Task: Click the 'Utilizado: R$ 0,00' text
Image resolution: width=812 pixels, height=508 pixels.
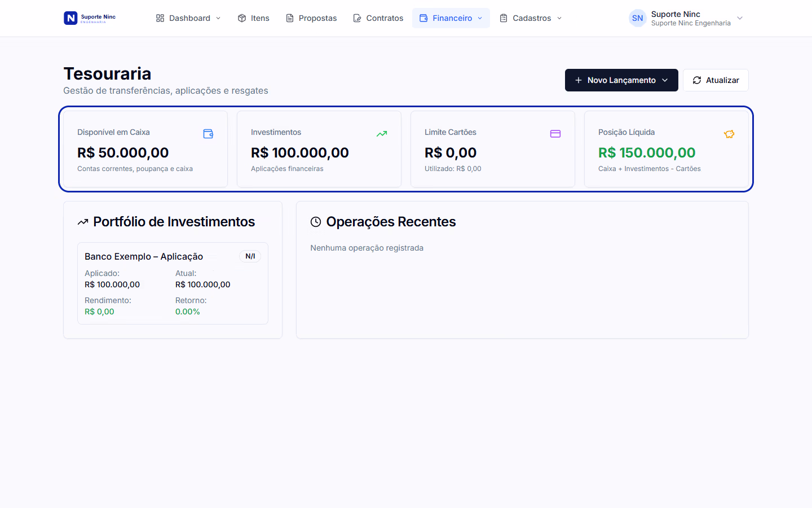Action: click(x=453, y=169)
